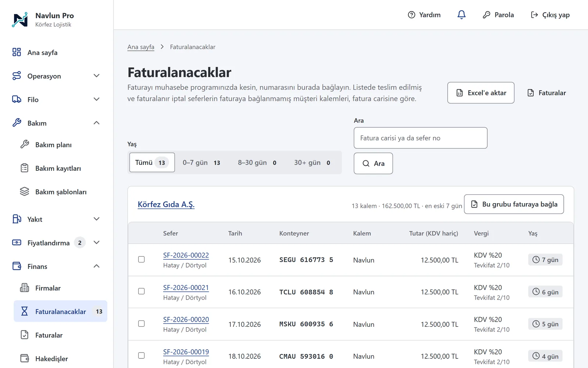The height and width of the screenshot is (368, 588).
Task: Click the Bakım şablonları layers icon
Action: (24, 192)
